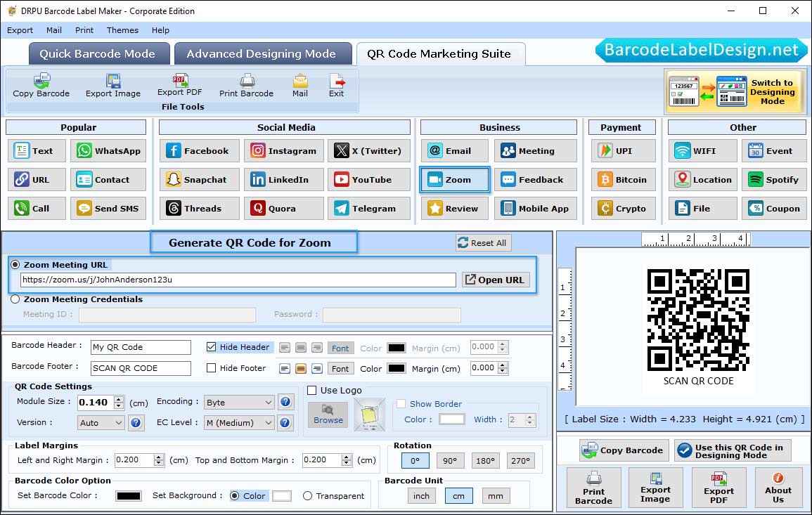Viewport: 812px width, 515px height.
Task: Choose the Facebook QR code type
Action: 200,150
